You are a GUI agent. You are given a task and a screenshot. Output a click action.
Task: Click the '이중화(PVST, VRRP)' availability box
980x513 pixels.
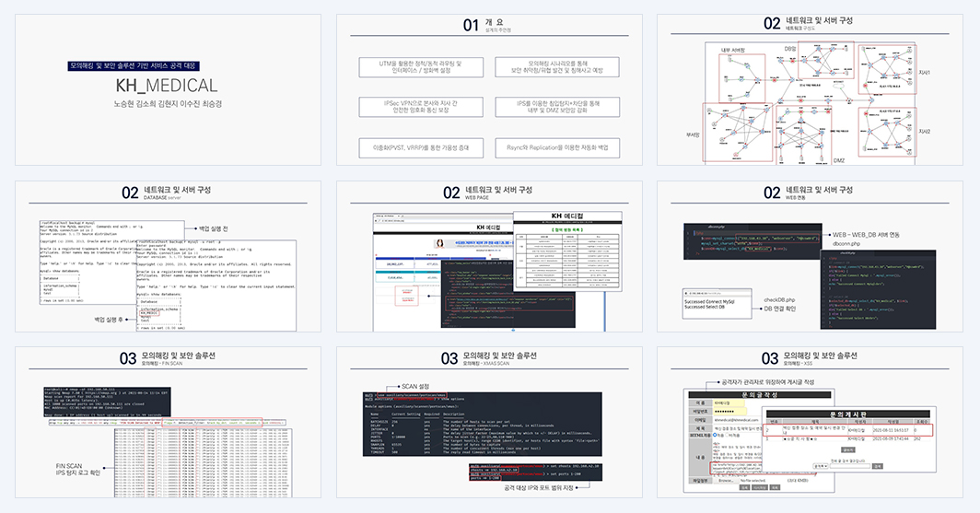pyautogui.click(x=421, y=148)
